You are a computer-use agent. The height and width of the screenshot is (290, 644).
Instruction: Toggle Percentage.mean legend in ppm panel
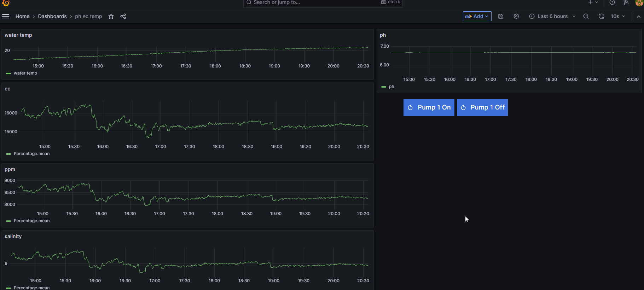click(31, 221)
